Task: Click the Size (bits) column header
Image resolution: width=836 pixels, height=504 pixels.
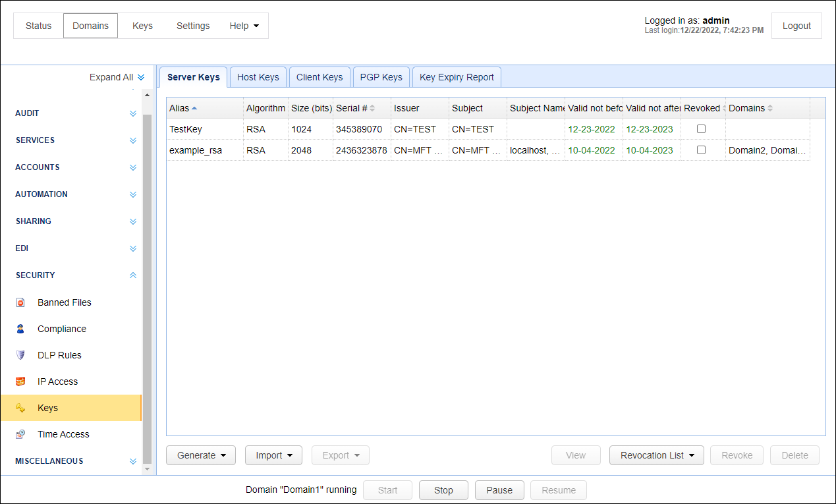Action: [x=312, y=108]
